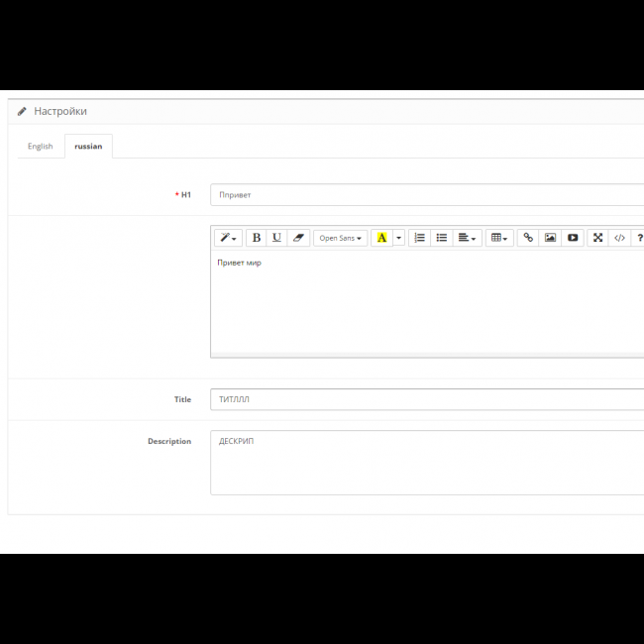Switch to the English language tab
Viewport: 644px width, 644px height.
point(41,147)
